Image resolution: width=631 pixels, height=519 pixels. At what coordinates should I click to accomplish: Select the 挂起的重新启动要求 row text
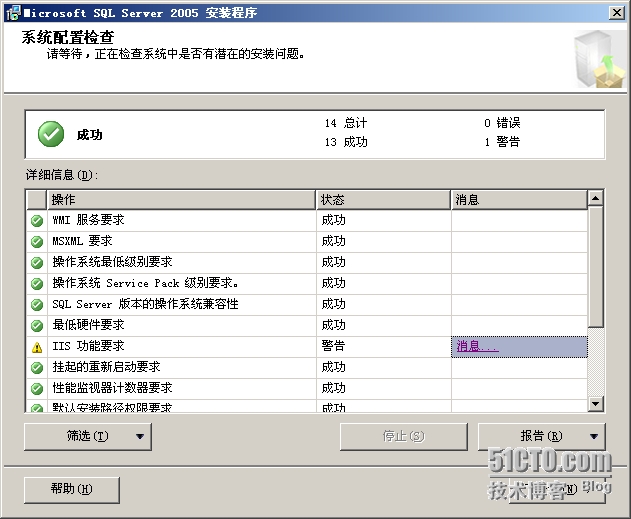click(106, 367)
